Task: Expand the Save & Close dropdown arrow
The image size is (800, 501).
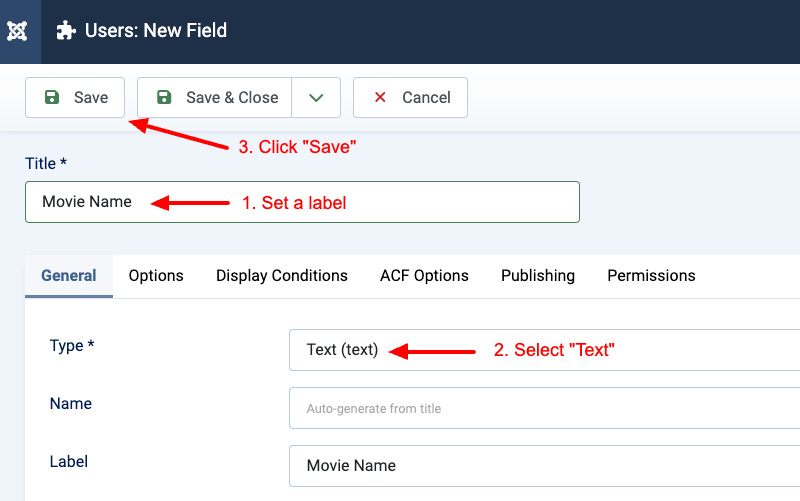Action: pyautogui.click(x=316, y=97)
